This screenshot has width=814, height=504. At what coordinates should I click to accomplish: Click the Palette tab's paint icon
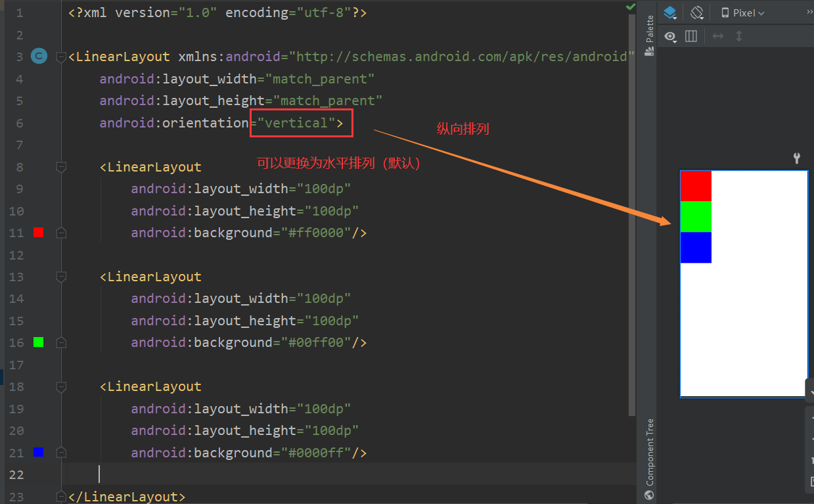650,51
